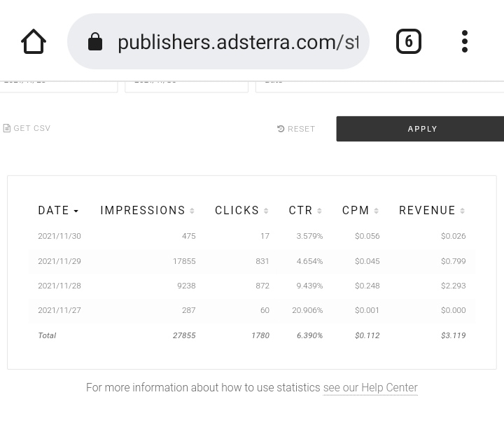The image size is (504, 425).
Task: Tap the address bar URL text
Action: [x=238, y=42]
